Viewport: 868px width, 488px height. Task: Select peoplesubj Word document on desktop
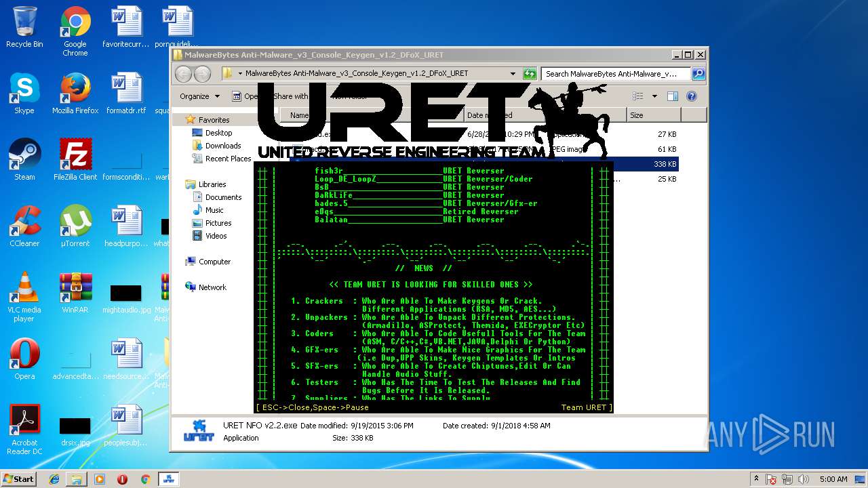tap(126, 426)
